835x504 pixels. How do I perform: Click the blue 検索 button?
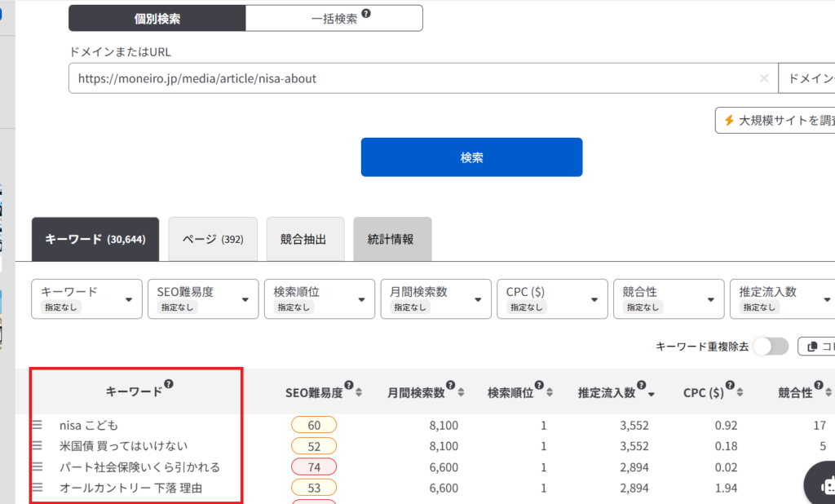point(472,157)
